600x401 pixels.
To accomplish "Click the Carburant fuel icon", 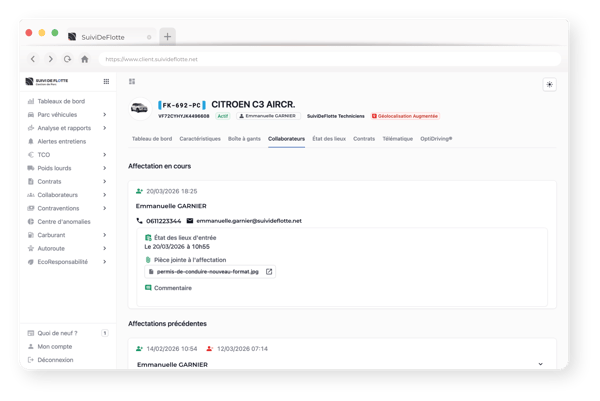I will (x=31, y=235).
